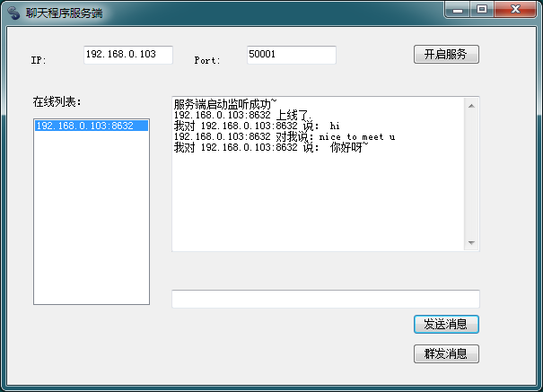Click the Port: label
543x392 pixels.
(207, 60)
